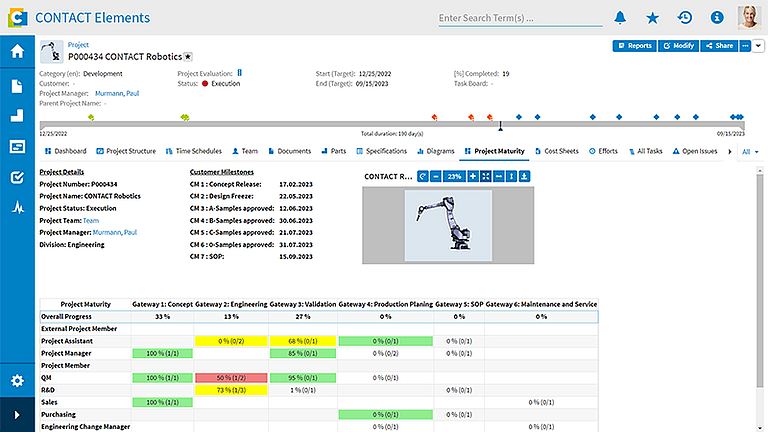This screenshot has width=768, height=432.
Task: Click the 23% zoom level field
Action: (454, 176)
